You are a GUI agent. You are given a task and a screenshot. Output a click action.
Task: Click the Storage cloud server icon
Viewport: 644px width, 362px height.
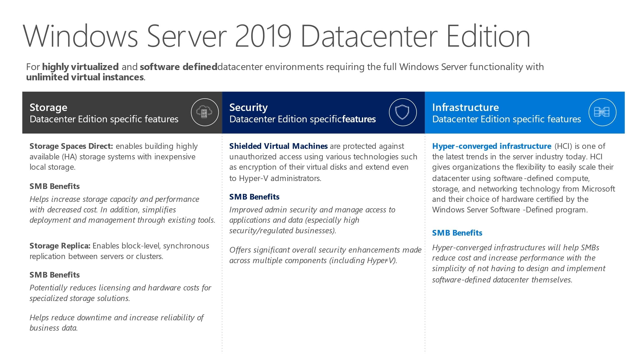[205, 112]
